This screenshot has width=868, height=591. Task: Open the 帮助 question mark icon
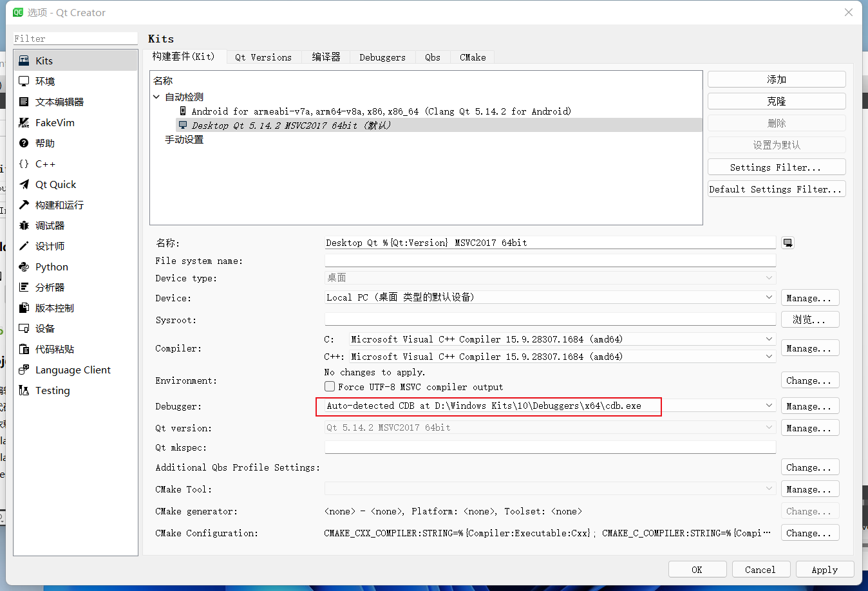click(24, 143)
